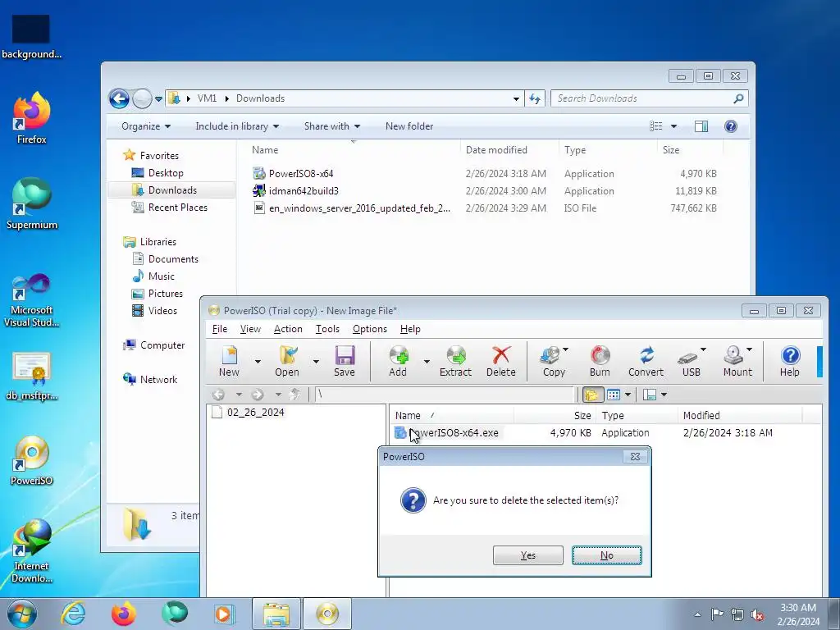Click the Open toolbar icon in PowerISO
The height and width of the screenshot is (630, 840).
(287, 361)
